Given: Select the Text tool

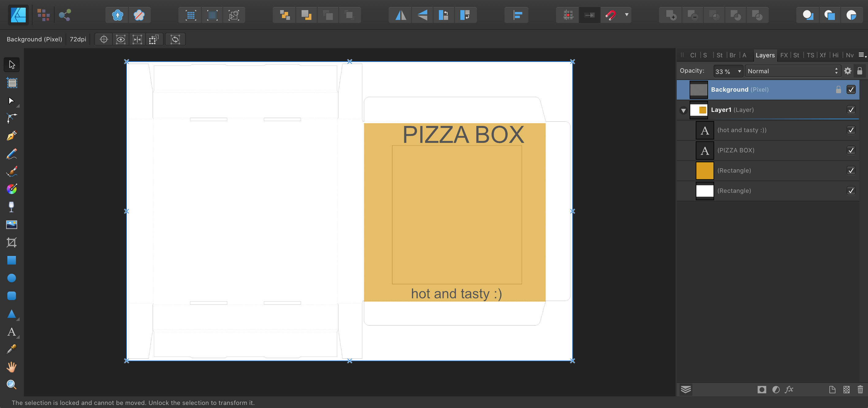Looking at the screenshot, I should [11, 332].
